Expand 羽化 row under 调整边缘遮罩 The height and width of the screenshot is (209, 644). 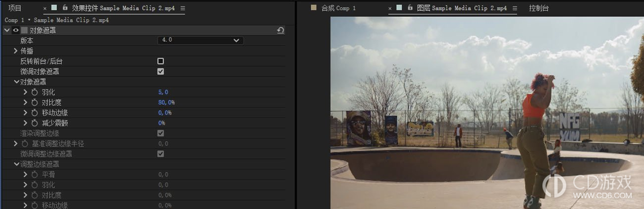coord(26,185)
